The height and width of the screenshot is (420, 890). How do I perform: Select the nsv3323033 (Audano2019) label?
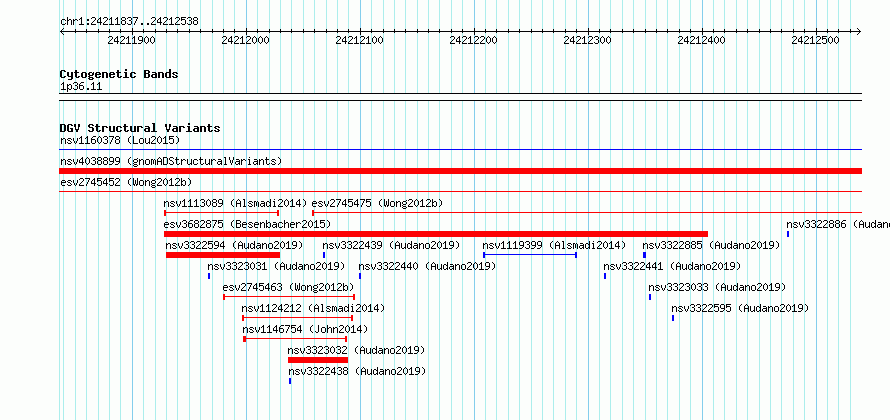click(717, 287)
